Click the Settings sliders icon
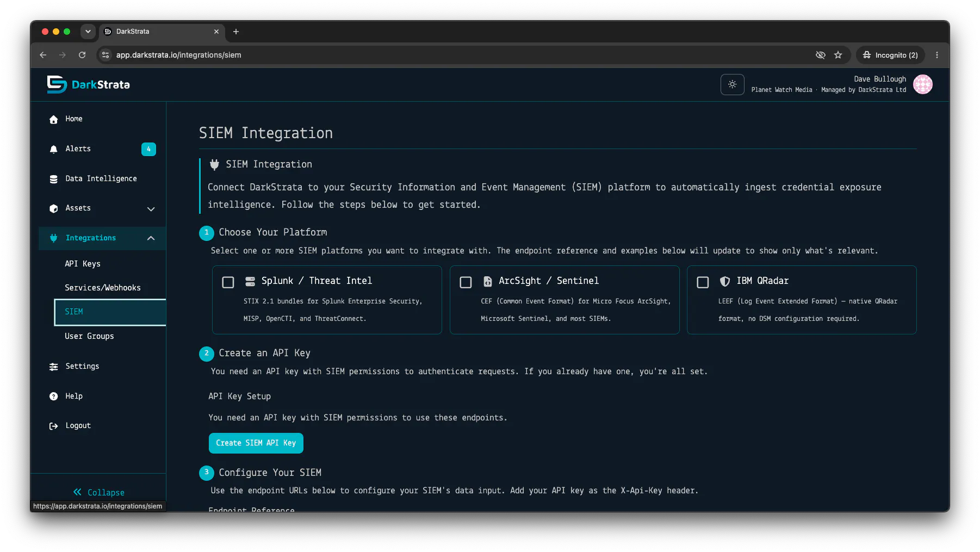 point(53,367)
